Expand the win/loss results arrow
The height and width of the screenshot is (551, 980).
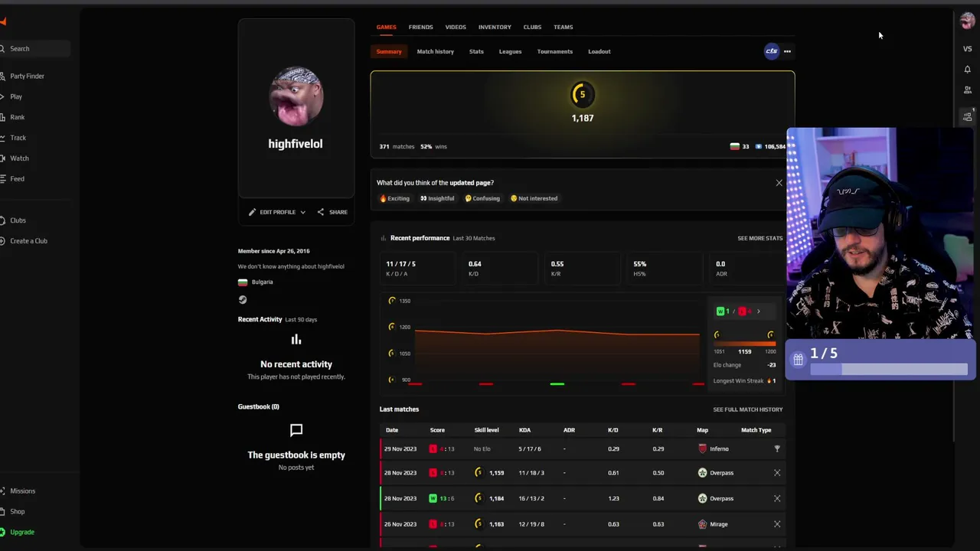pyautogui.click(x=758, y=312)
